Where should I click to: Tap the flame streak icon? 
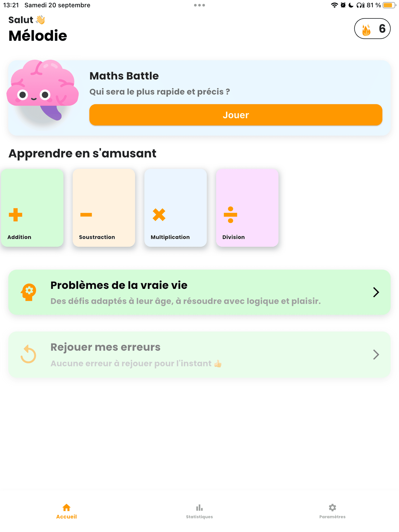click(x=366, y=29)
